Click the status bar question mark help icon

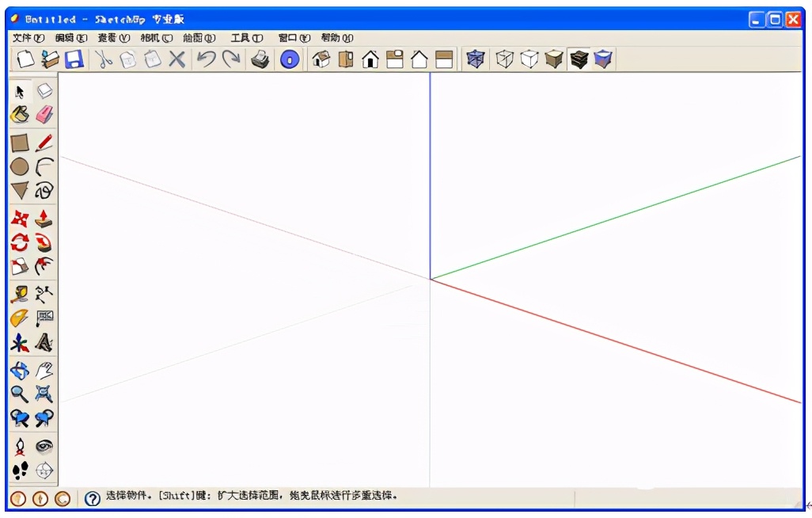pyautogui.click(x=92, y=499)
